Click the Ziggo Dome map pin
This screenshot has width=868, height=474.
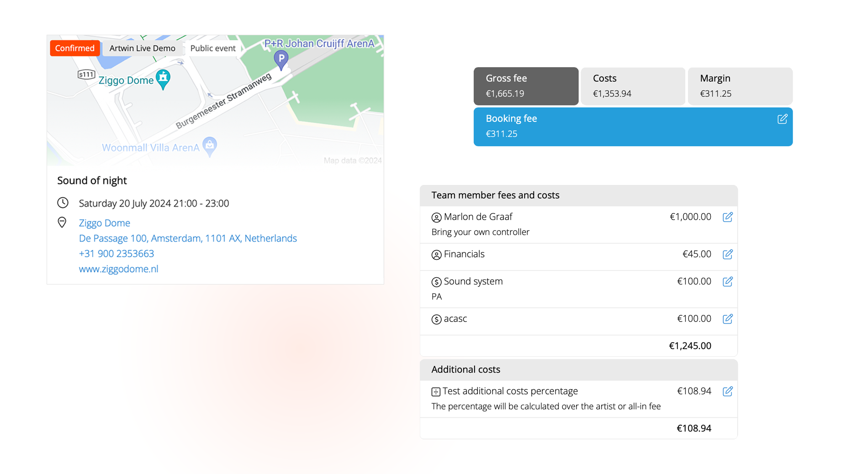point(163,79)
